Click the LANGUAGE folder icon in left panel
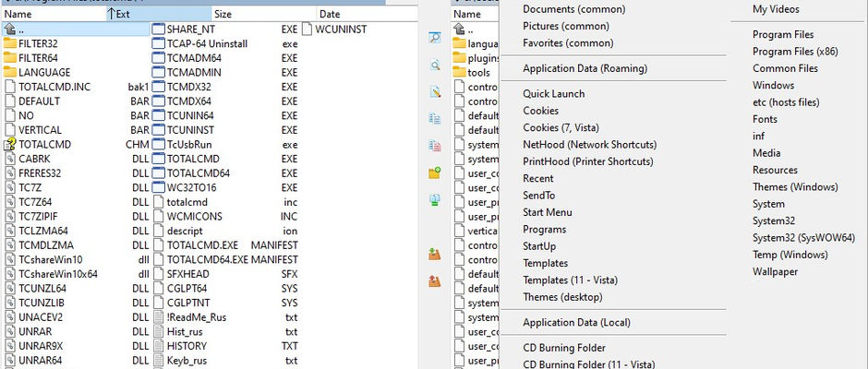Image resolution: width=868 pixels, height=369 pixels. pyautogui.click(x=9, y=73)
